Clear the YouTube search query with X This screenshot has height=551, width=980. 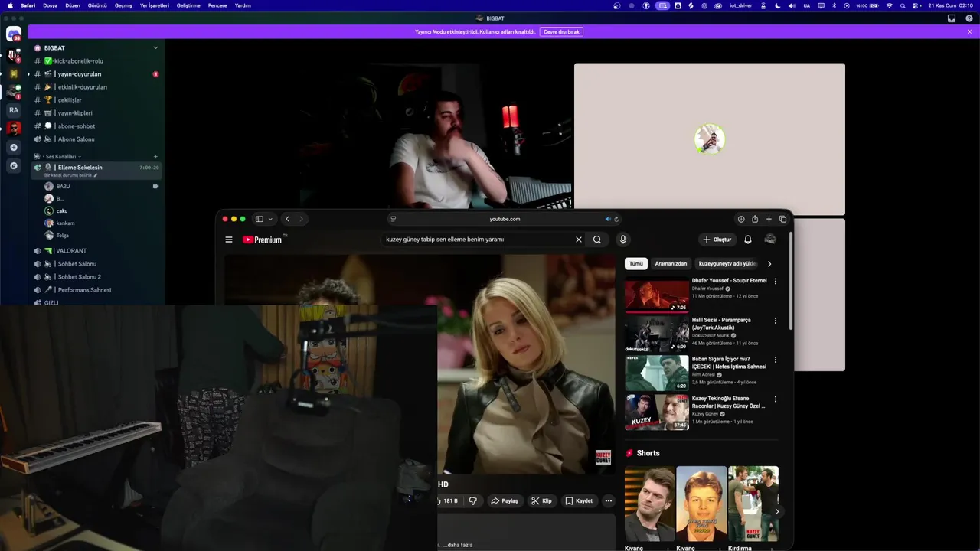pos(579,240)
